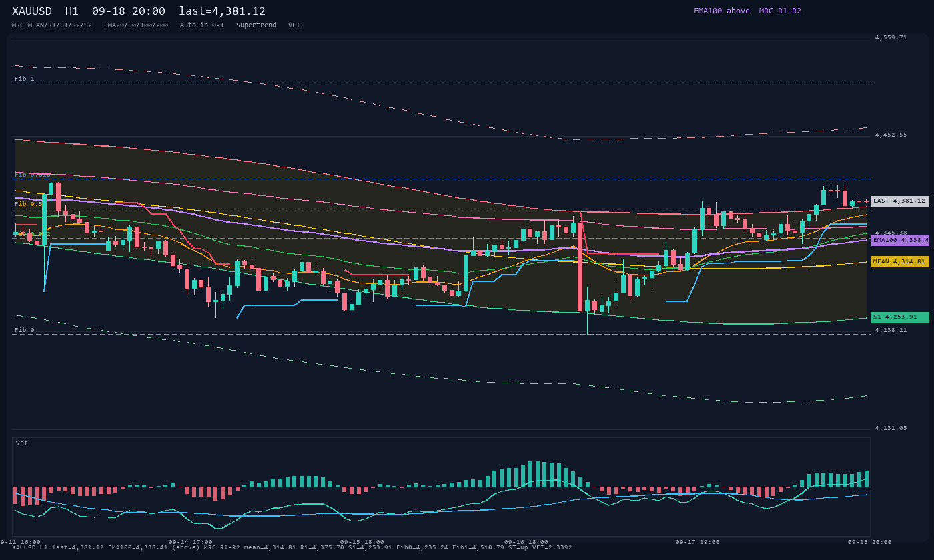Click the 4,131.05 price axis label
Screen dimensions: 934x560
click(x=891, y=428)
